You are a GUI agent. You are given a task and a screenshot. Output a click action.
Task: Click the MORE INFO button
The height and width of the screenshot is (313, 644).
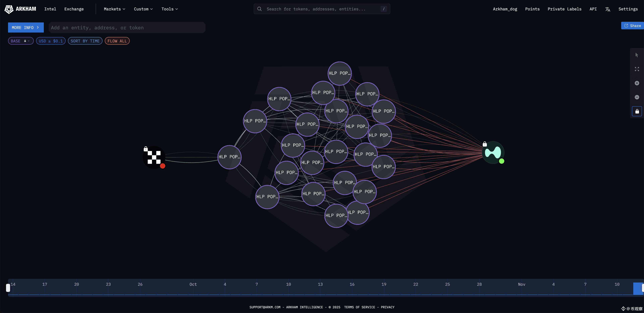[x=25, y=27]
